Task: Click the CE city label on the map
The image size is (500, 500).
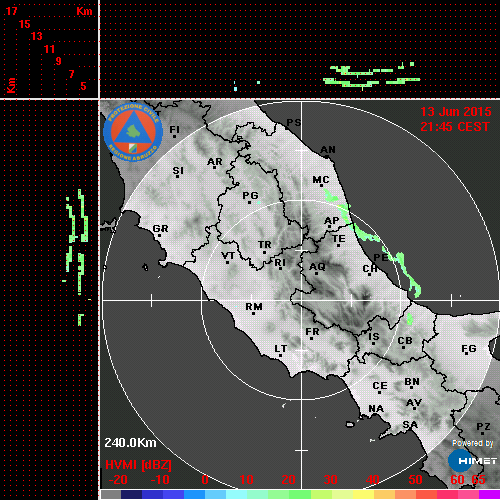Action: (x=380, y=386)
